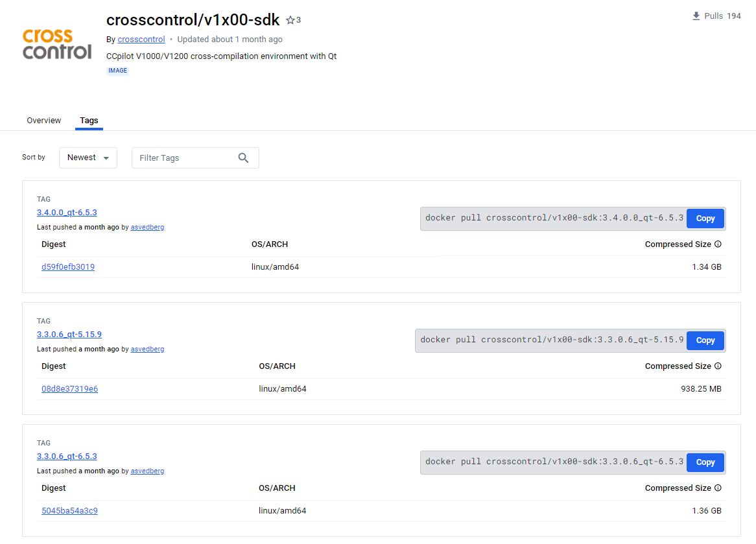Click the crosscontrol logo
The height and width of the screenshot is (544, 756).
point(56,44)
